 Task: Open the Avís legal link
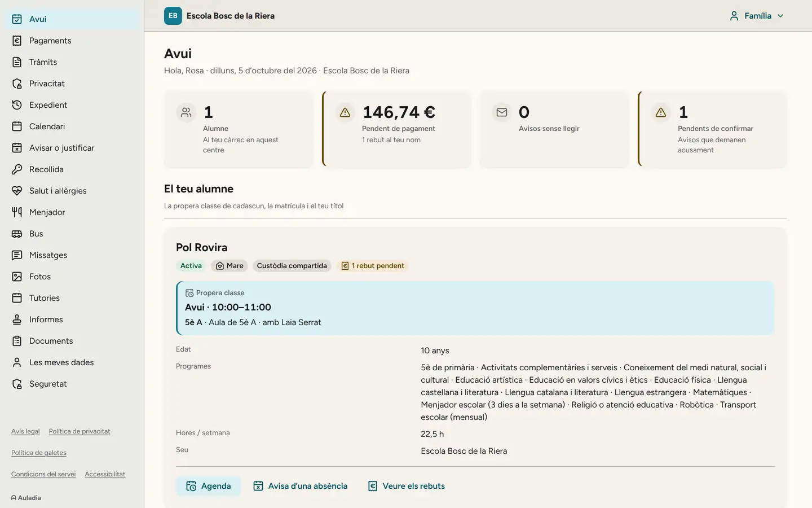pyautogui.click(x=25, y=431)
